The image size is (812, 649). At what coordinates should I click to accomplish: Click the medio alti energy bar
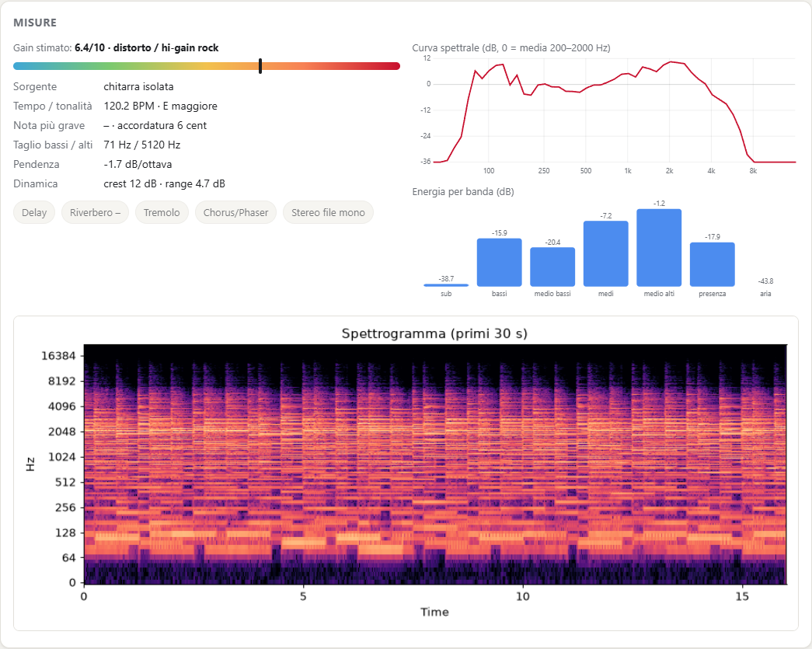(659, 248)
